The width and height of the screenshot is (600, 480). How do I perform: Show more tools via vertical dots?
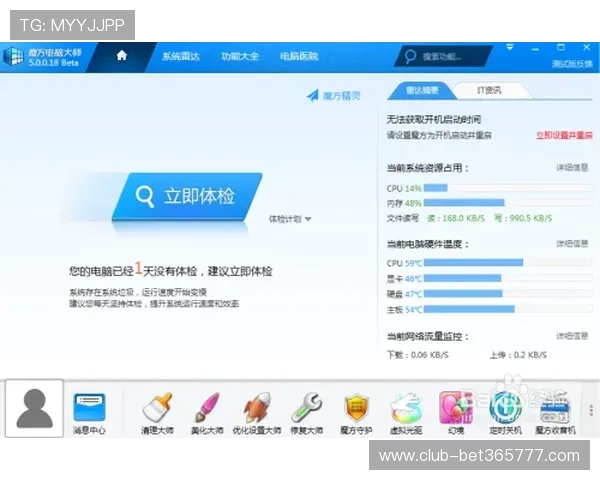coord(591,410)
